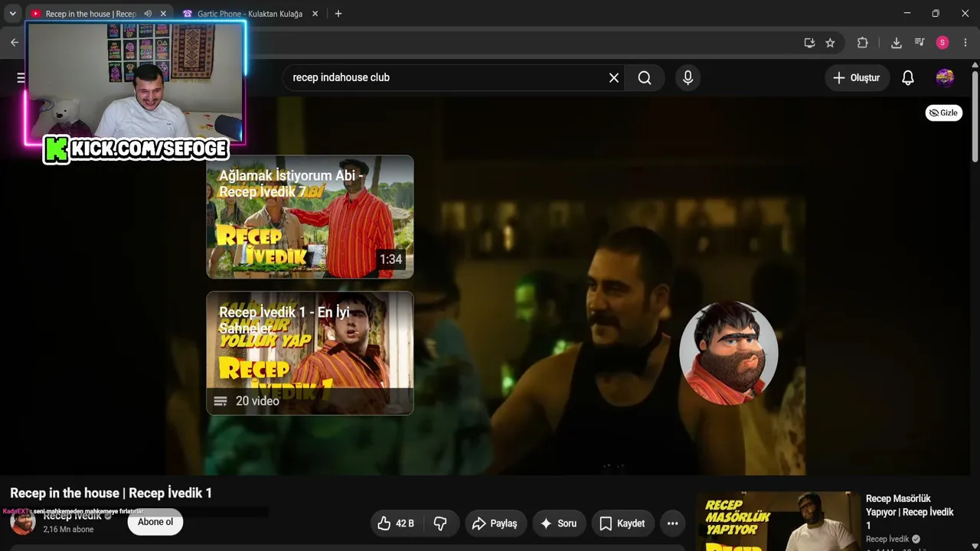Start voice search with the microphone
This screenshot has width=980, height=551.
pos(688,77)
